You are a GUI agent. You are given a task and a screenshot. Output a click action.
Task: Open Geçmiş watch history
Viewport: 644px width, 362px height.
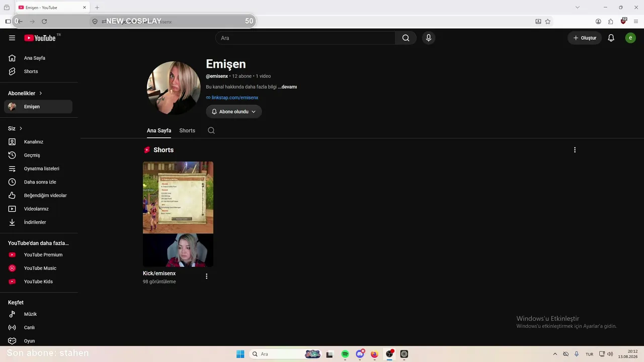(38, 155)
